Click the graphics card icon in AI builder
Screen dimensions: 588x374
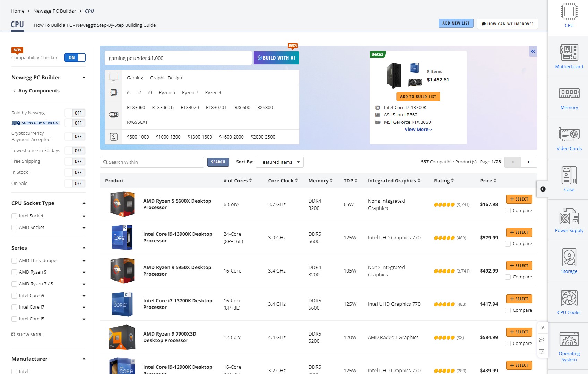tap(114, 115)
